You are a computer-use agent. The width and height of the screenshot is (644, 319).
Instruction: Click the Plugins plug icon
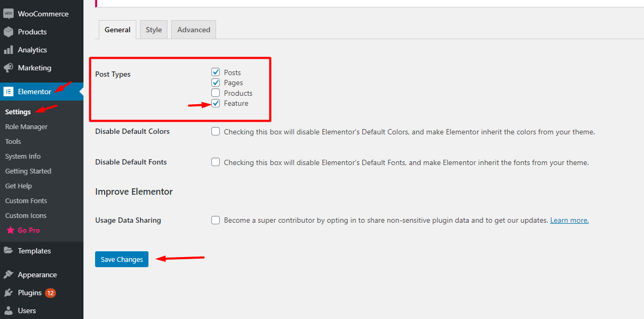[8, 293]
